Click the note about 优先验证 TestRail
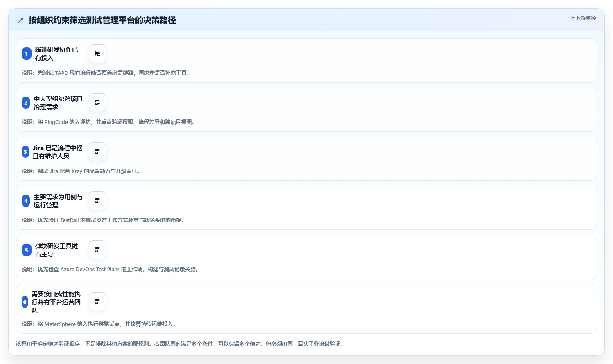Viewport: 613px width, 364px height. click(104, 220)
